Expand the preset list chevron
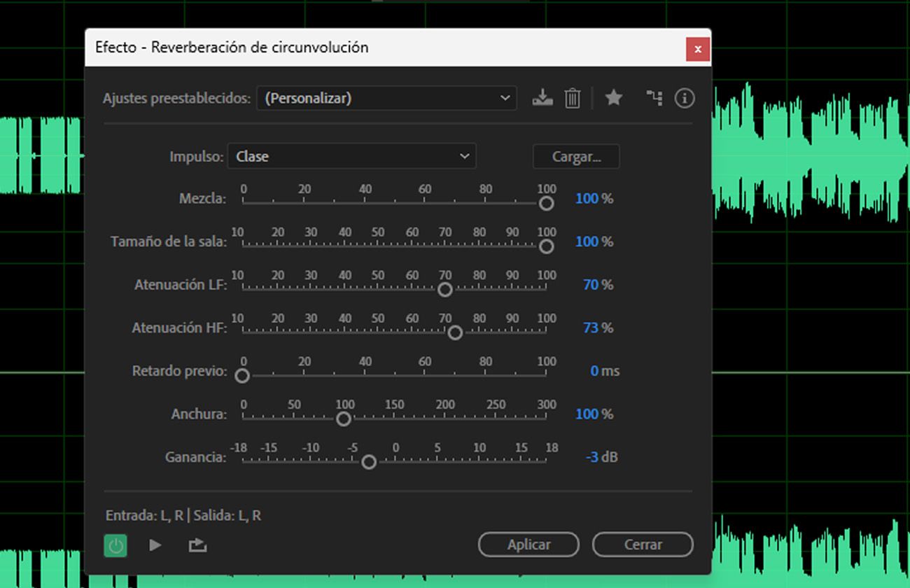 pyautogui.click(x=506, y=98)
